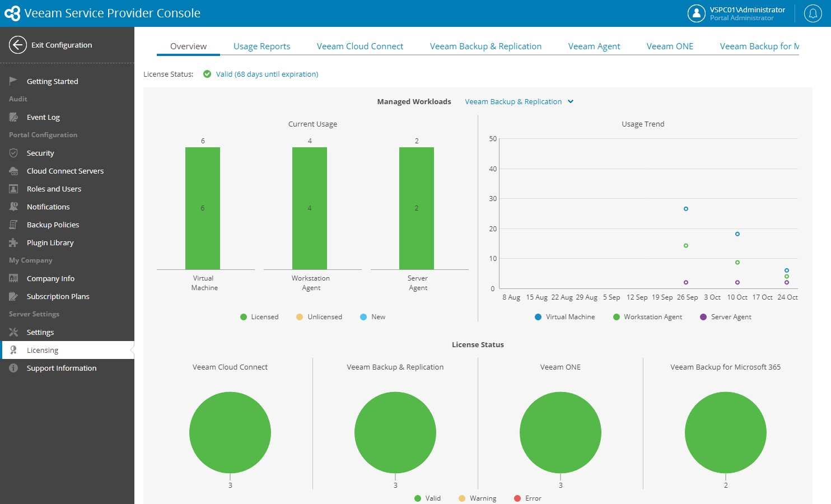Click the Company Info building icon
The height and width of the screenshot is (504, 831).
pos(13,278)
